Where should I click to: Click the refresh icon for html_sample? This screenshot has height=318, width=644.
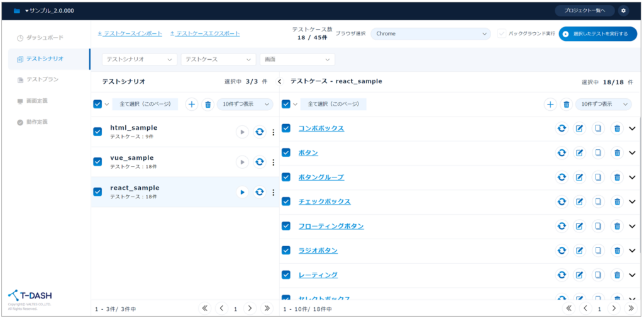(x=259, y=132)
